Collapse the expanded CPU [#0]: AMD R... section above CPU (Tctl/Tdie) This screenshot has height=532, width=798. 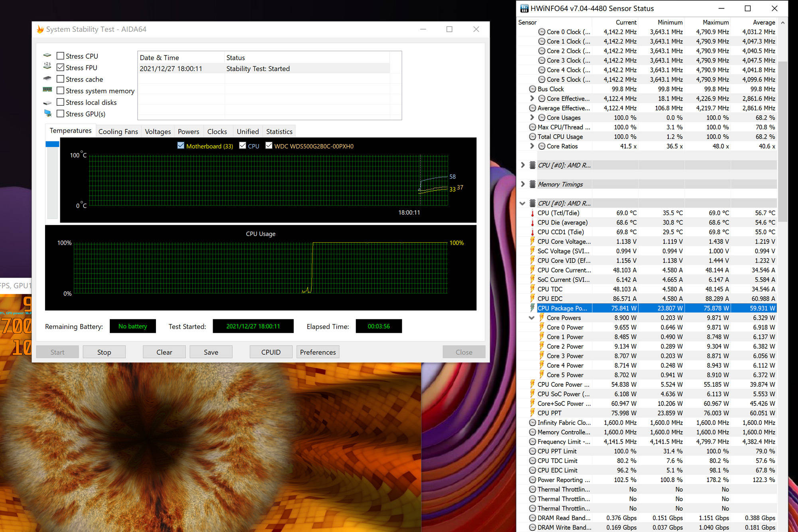523,203
